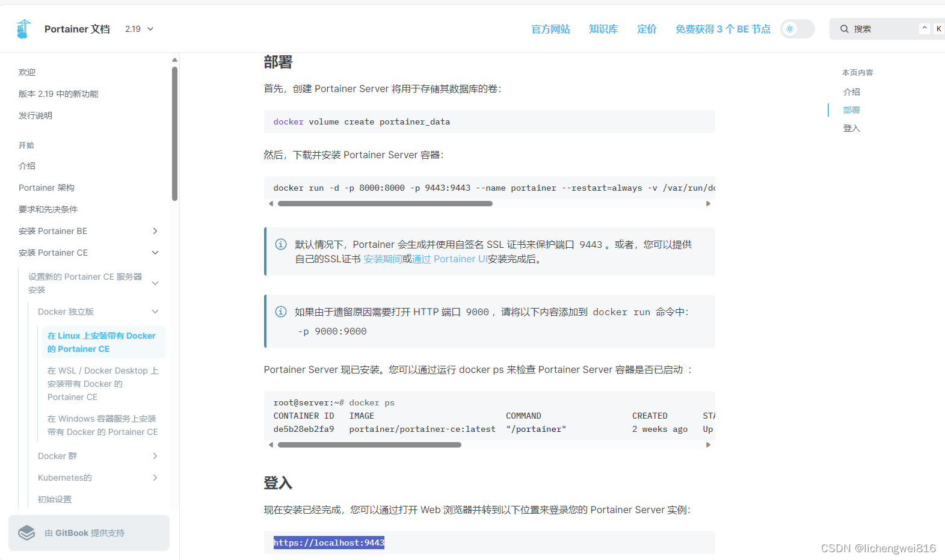Open 免费获得 3 个 BE 节点 link
The height and width of the screenshot is (560, 945).
(x=722, y=29)
